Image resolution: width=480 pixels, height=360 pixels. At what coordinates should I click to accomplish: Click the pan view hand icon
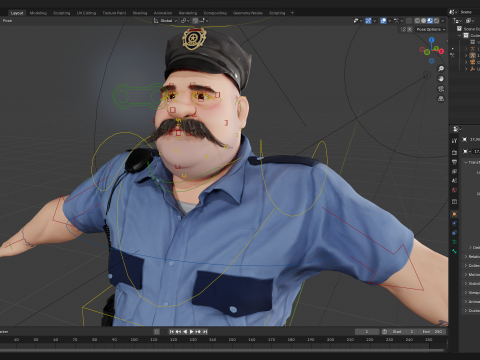click(x=441, y=79)
